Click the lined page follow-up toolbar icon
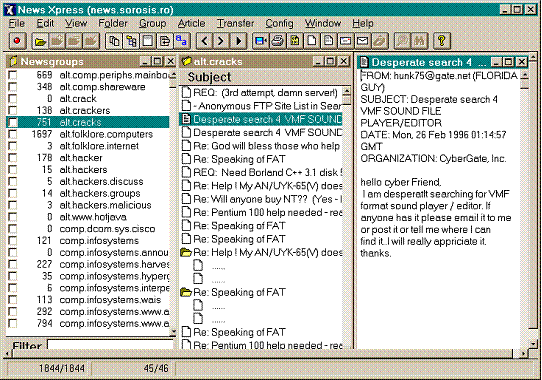This screenshot has height=380, width=542. [x=328, y=41]
